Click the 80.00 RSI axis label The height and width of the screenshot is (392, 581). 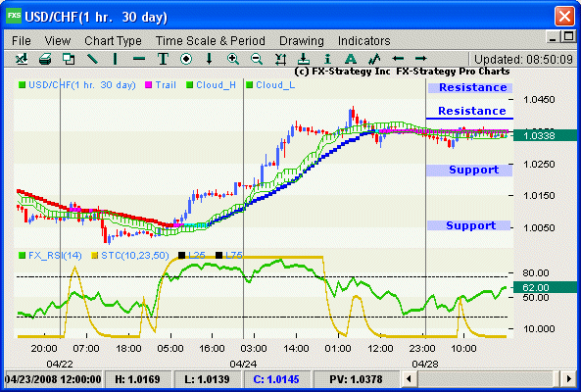[535, 273]
